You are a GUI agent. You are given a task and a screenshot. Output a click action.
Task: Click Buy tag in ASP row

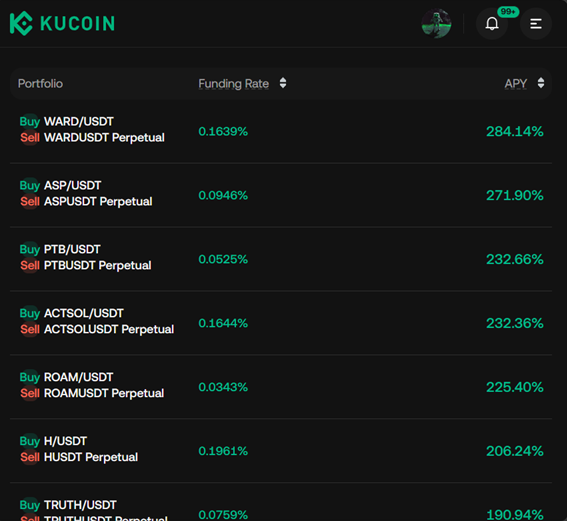(30, 185)
